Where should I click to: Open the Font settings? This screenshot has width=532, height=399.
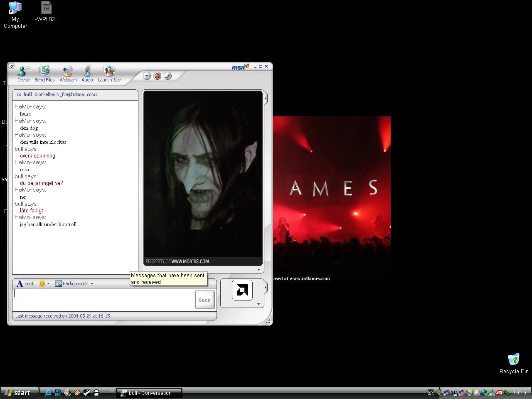(25, 283)
